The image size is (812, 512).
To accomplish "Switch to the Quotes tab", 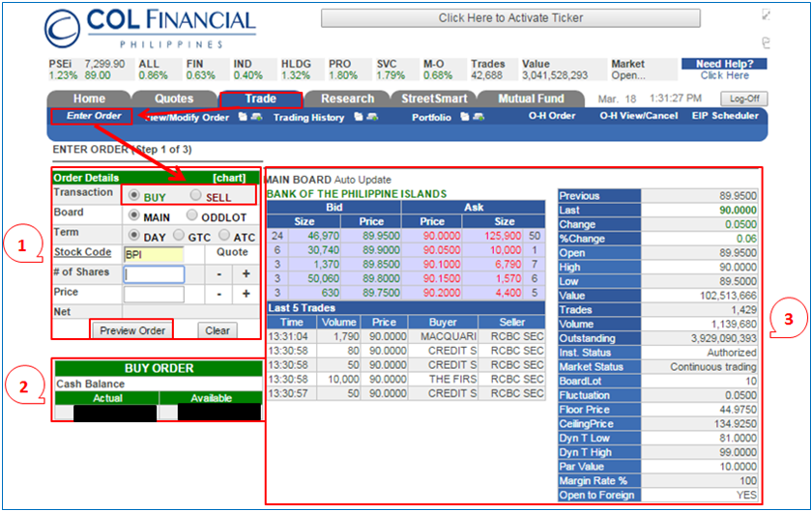I will (x=174, y=99).
